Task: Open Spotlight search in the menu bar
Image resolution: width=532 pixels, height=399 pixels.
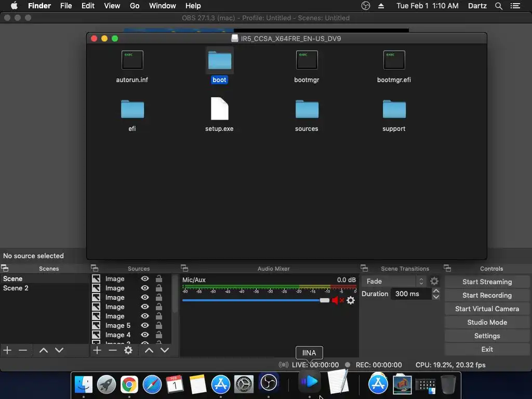Action: pyautogui.click(x=498, y=6)
